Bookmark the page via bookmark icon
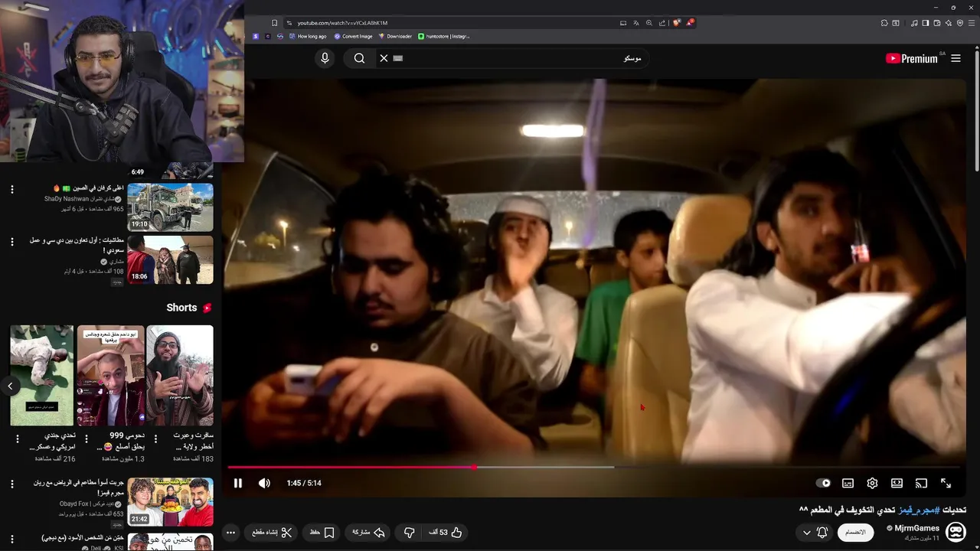This screenshot has width=980, height=551. pyautogui.click(x=275, y=23)
